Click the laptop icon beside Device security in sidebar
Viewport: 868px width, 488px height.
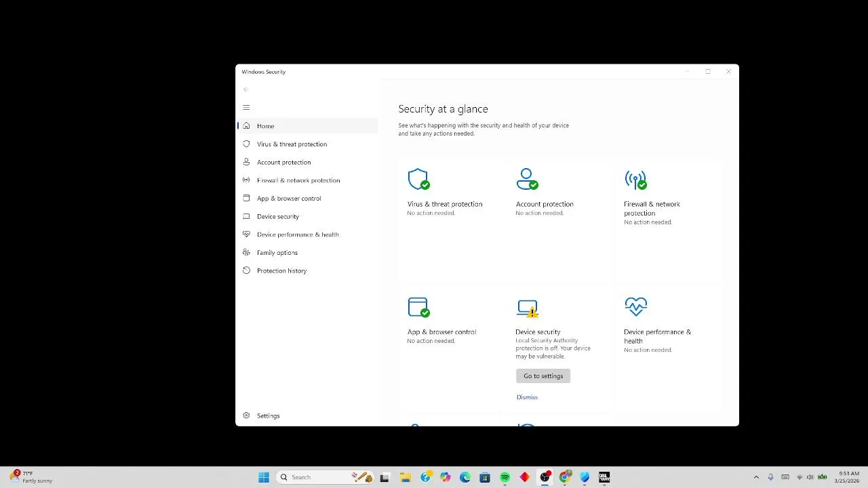pyautogui.click(x=246, y=216)
